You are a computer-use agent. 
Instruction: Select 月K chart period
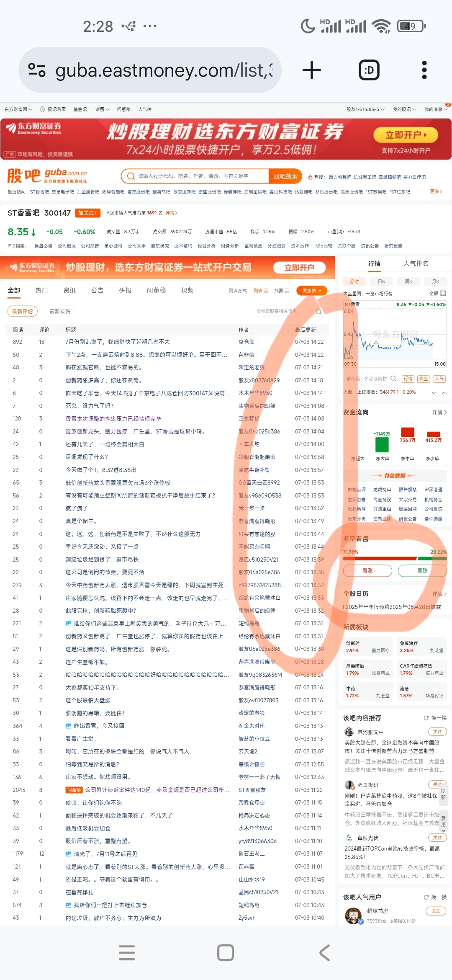click(436, 281)
